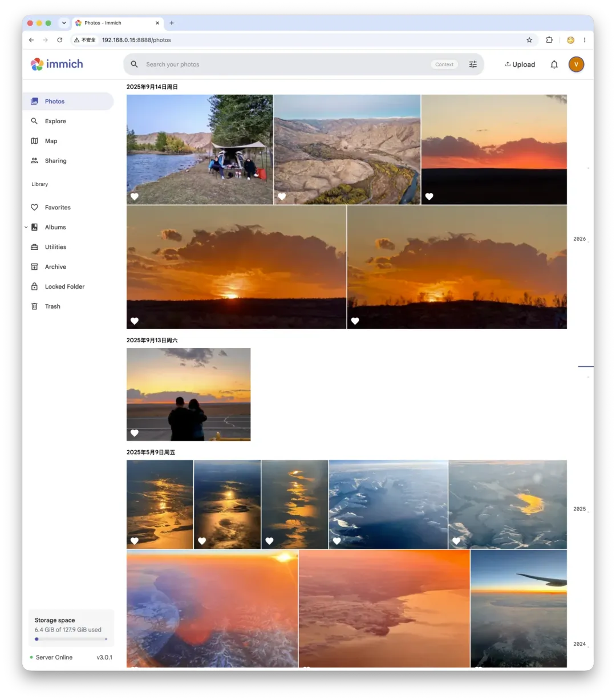
Task: Open the search filter options icon
Action: click(x=473, y=64)
